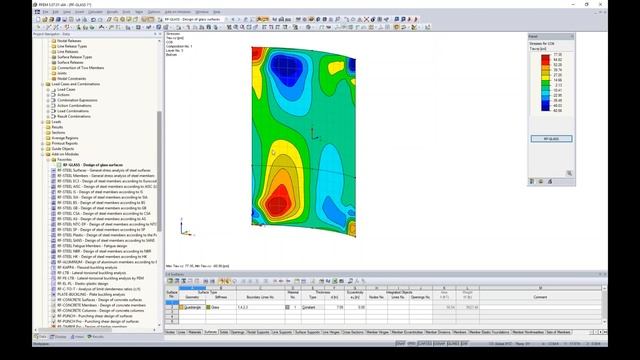The height and width of the screenshot is (360, 640).
Task: Click the RF-GLASS button in the Panel
Action: pyautogui.click(x=551, y=139)
